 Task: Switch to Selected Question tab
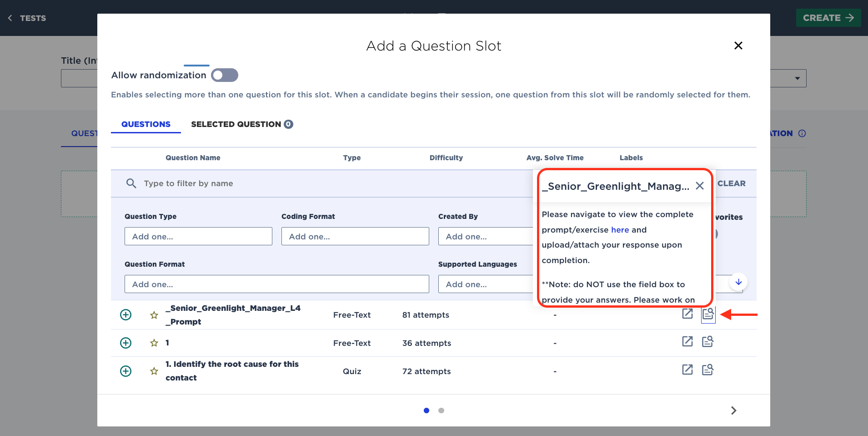click(241, 124)
